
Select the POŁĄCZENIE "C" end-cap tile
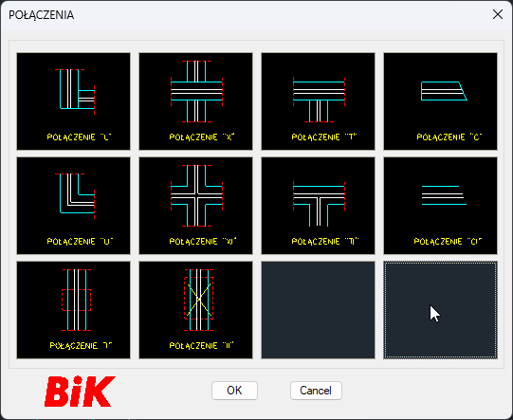tap(440, 101)
